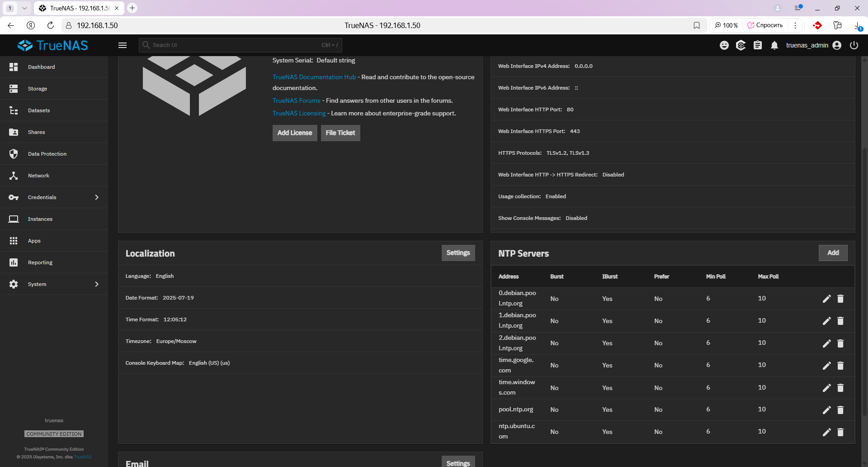Open a new browser tab
The image size is (868, 467).
click(132, 8)
